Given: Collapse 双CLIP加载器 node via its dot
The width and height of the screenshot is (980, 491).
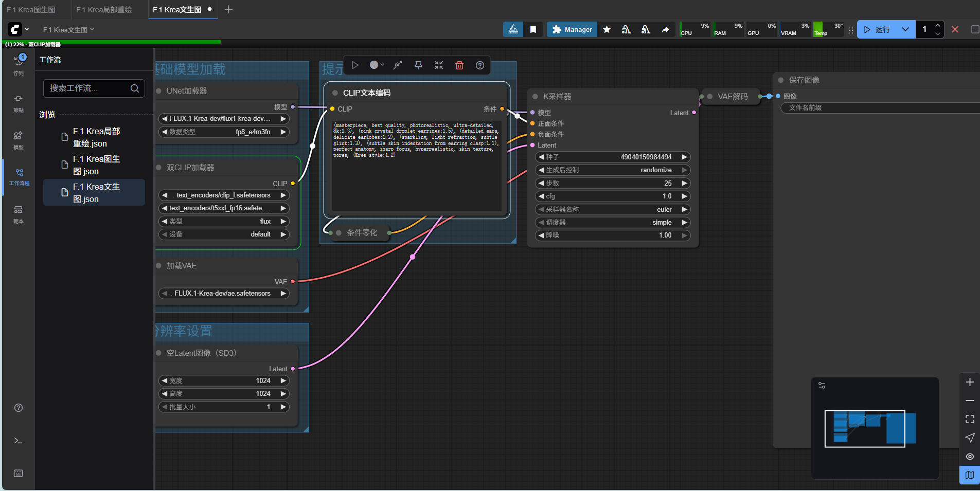Looking at the screenshot, I should 159,168.
